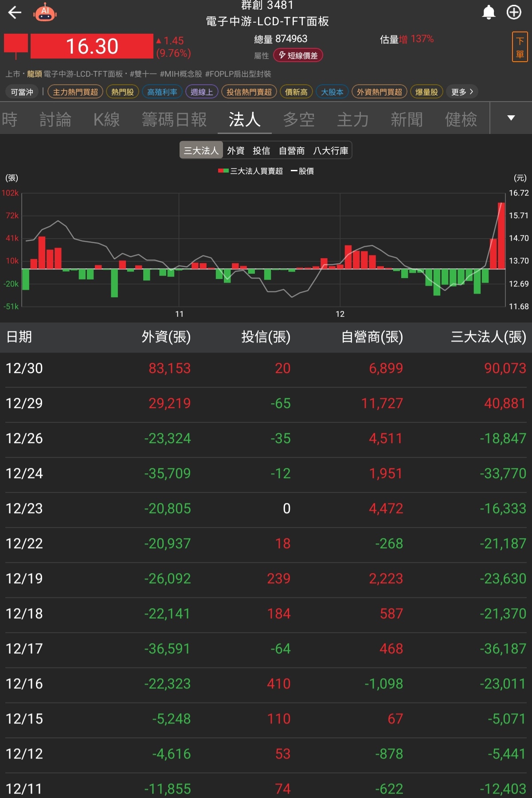Tap the 短線價差 lightning badge
This screenshot has height=798, width=532.
[298, 55]
